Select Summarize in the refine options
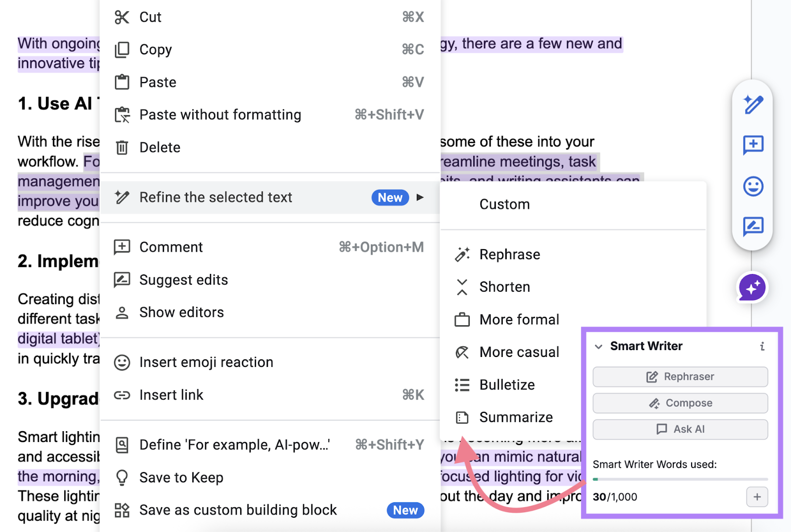The height and width of the screenshot is (532, 791). click(516, 417)
